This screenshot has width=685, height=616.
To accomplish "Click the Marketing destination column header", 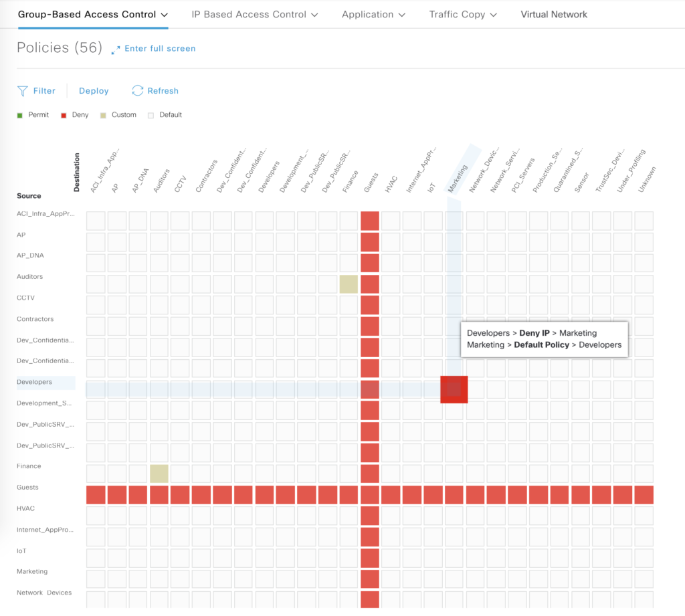I will (x=458, y=179).
